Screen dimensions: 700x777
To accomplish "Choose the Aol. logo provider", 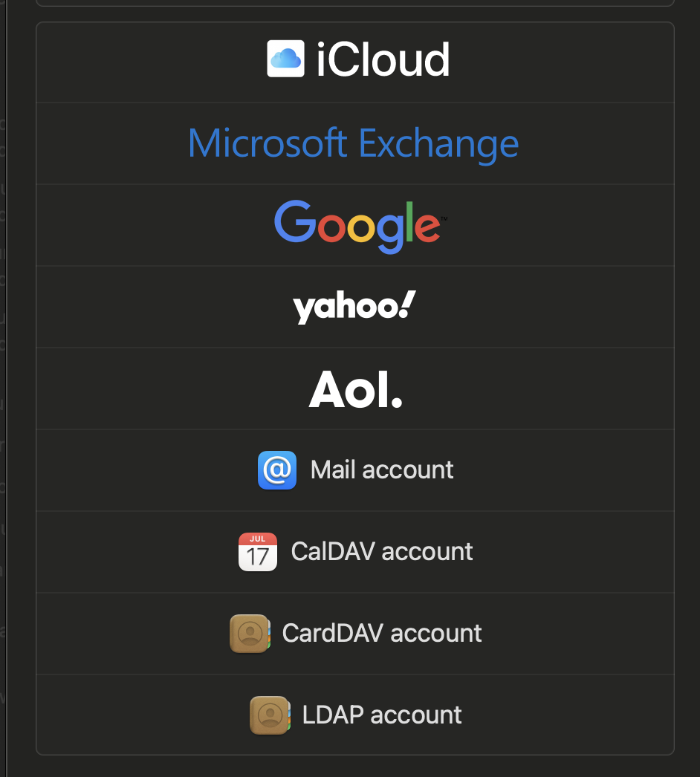I will click(x=355, y=389).
